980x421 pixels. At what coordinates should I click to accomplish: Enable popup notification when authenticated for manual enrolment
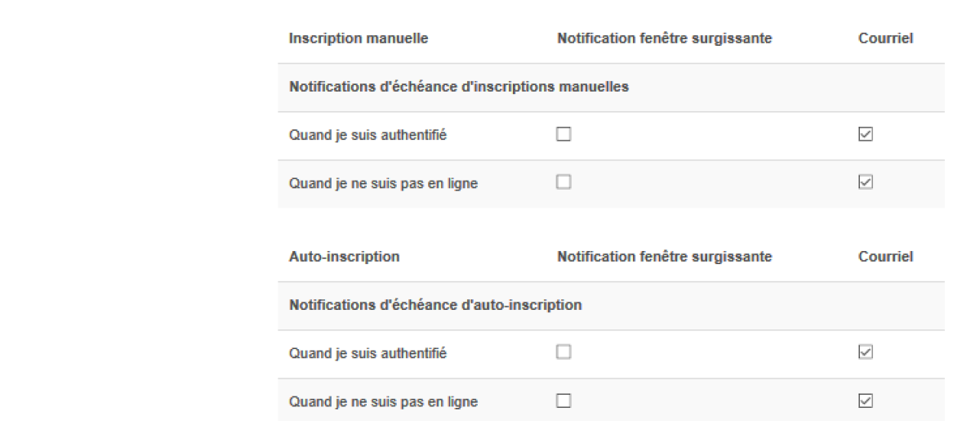[563, 136]
